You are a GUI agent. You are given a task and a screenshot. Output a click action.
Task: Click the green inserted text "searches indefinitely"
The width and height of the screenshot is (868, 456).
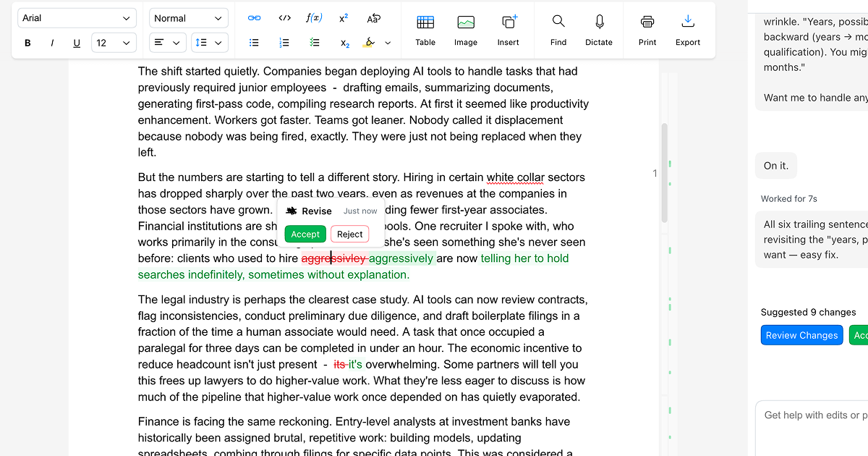pos(192,275)
